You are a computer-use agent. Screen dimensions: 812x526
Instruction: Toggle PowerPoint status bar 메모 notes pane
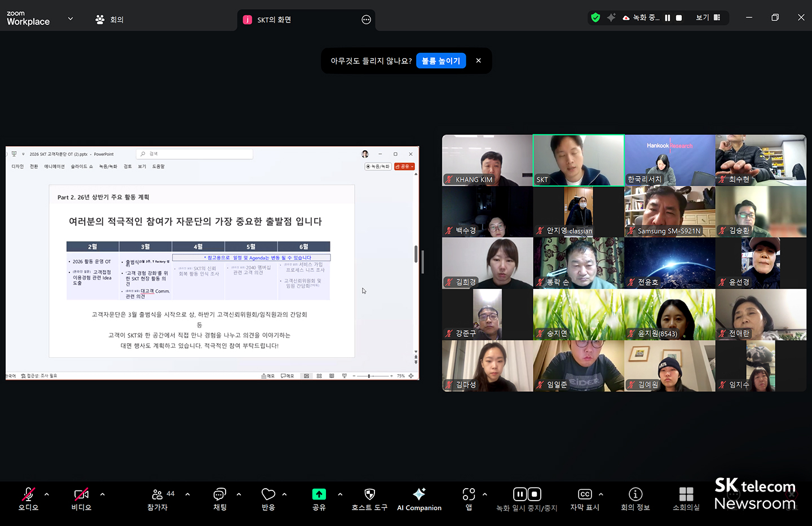[268, 376]
